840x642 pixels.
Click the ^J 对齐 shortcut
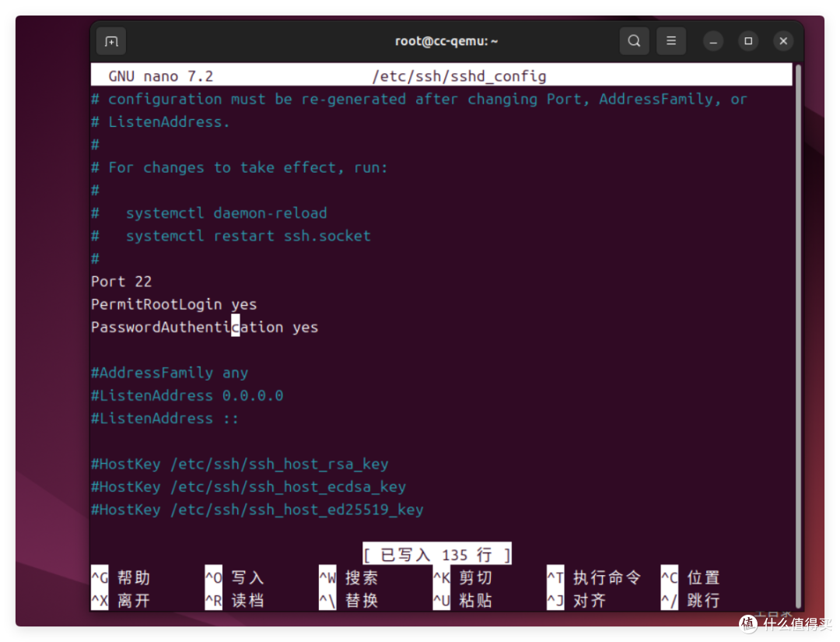pos(577,600)
